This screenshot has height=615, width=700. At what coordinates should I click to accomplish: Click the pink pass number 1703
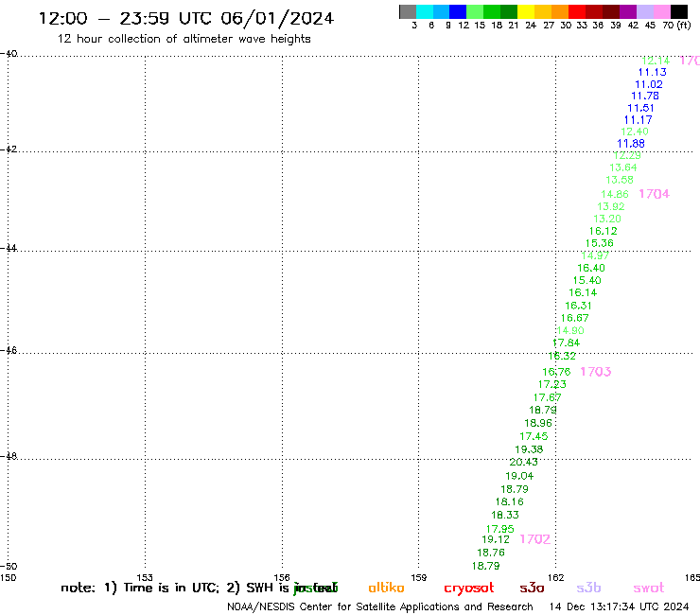point(596,372)
